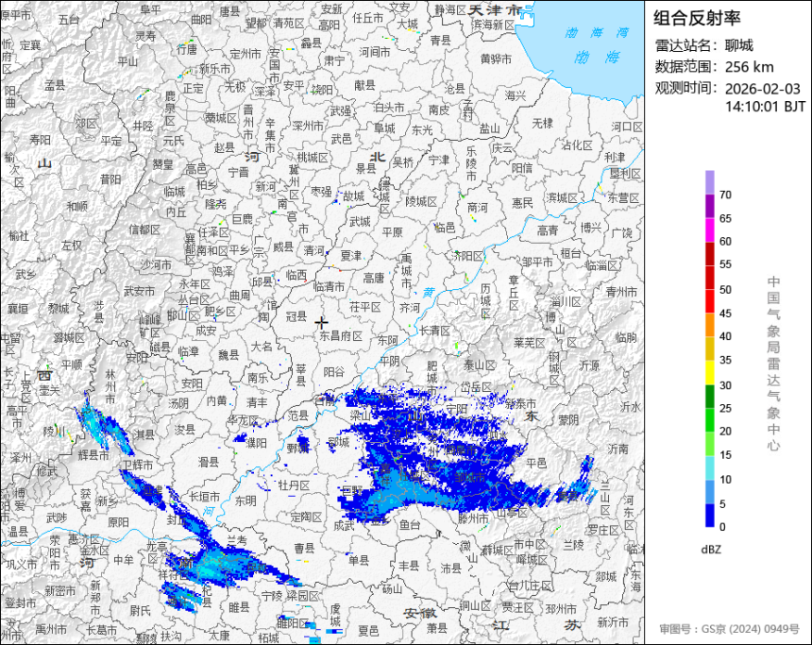Image resolution: width=812 pixels, height=645 pixels.
Task: Click the 商河 map label
Action: point(477,207)
